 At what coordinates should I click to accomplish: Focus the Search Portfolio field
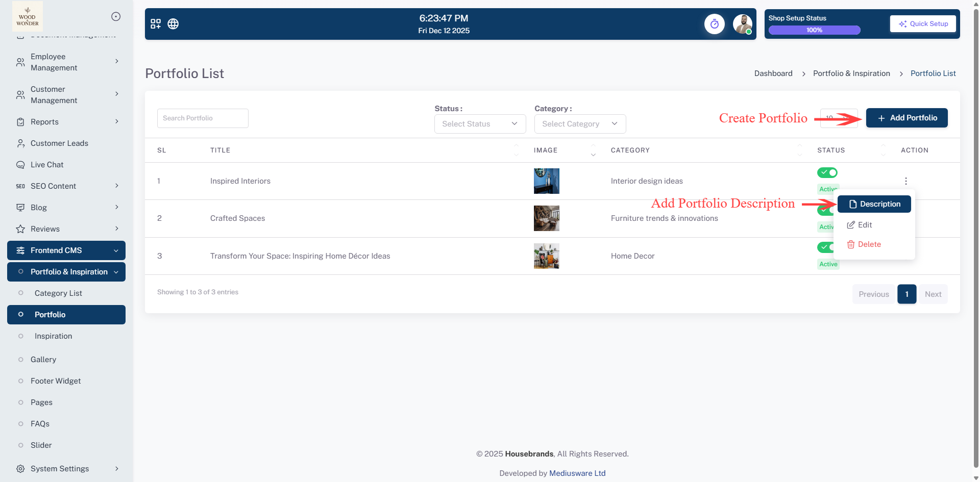coord(203,118)
